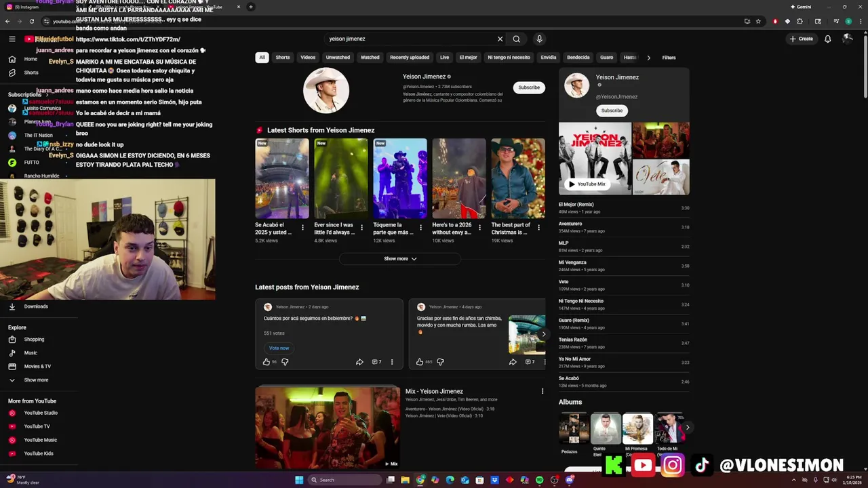Share the 'Gracias por este fin de años' post
The image size is (868, 488).
[x=513, y=362]
